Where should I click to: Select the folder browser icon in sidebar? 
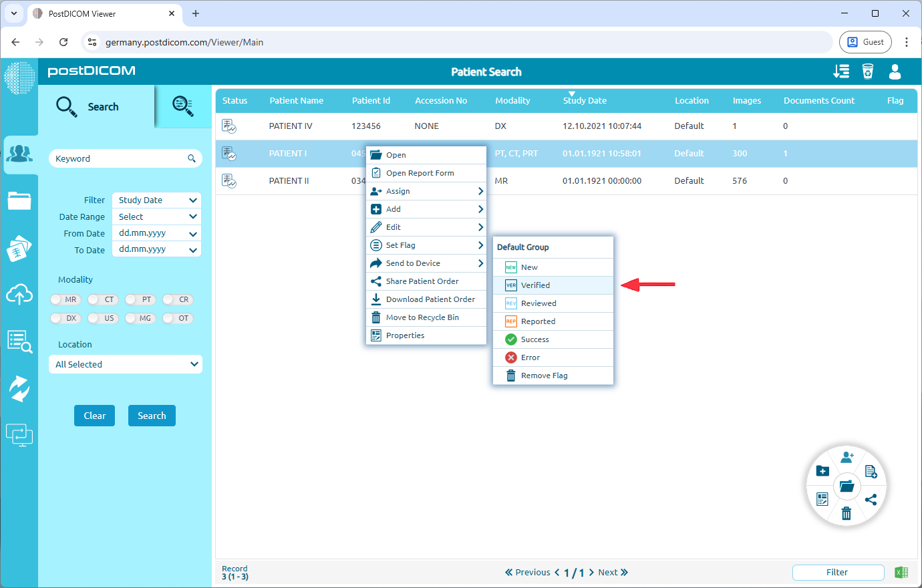tap(20, 200)
